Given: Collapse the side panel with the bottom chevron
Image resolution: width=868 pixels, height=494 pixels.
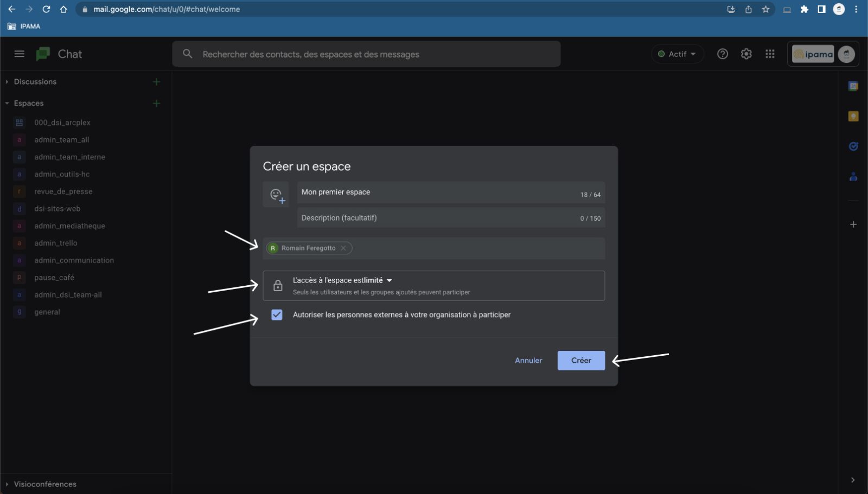Looking at the screenshot, I should click(853, 480).
